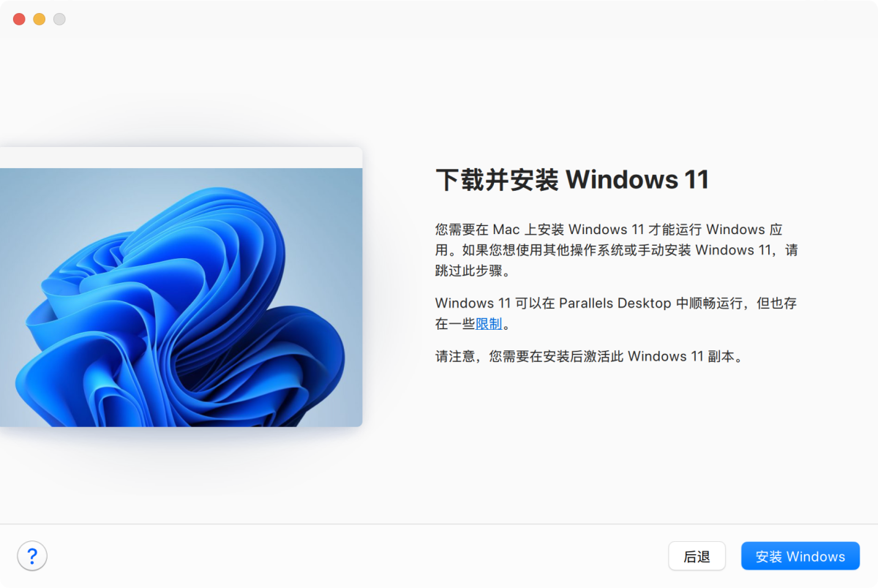Open the 限制 hyperlink about Windows 11 limitations

[489, 323]
